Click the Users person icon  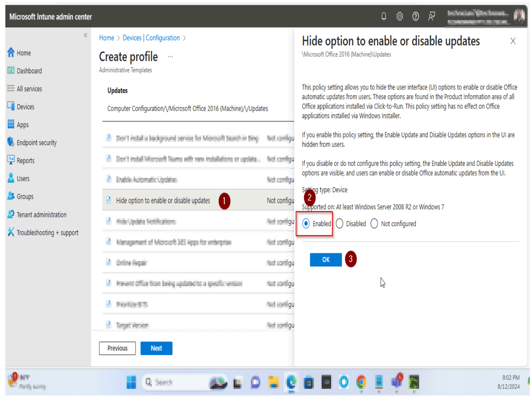coord(11,178)
